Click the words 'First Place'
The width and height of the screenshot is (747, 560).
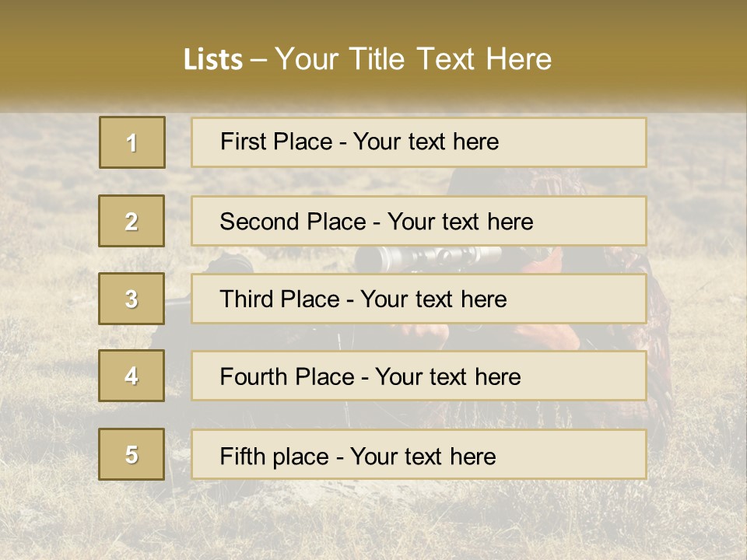[x=276, y=142]
